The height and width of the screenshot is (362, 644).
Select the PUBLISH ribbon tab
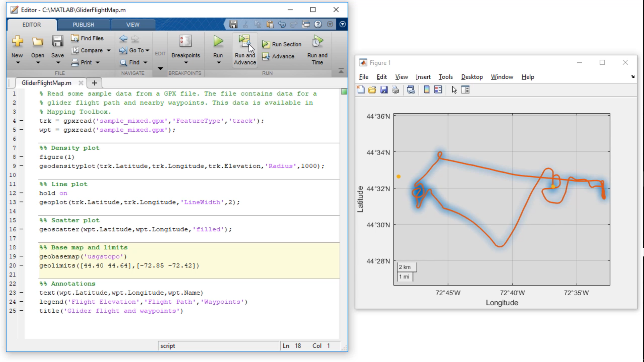tap(83, 24)
